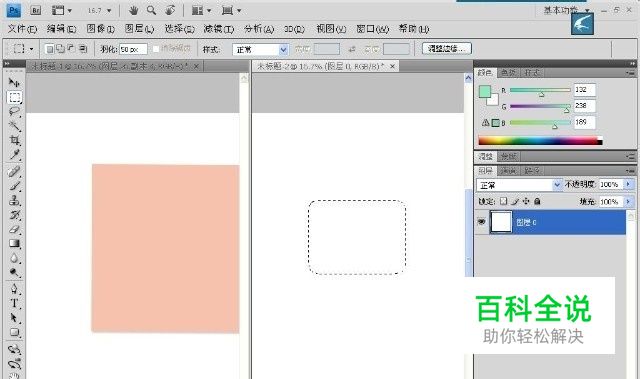This screenshot has width=640, height=379.
Task: Switch to the 未标题-2 document tab
Action: click(325, 66)
